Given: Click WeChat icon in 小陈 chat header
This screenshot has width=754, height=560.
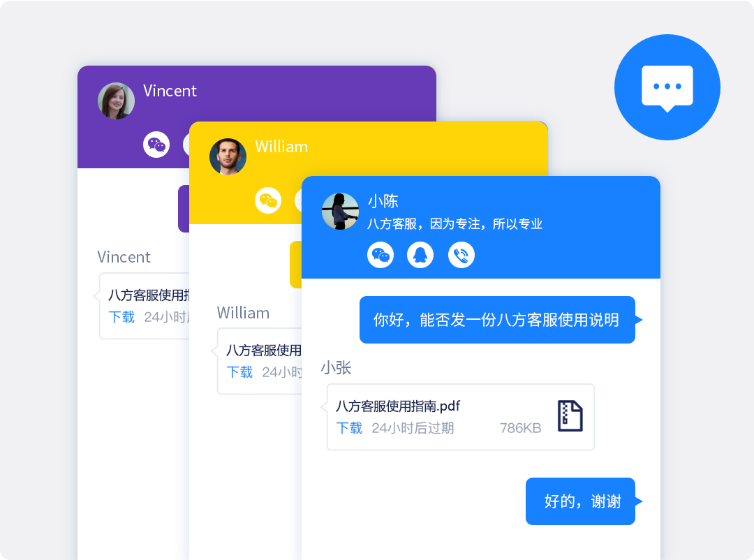Looking at the screenshot, I should click(380, 255).
